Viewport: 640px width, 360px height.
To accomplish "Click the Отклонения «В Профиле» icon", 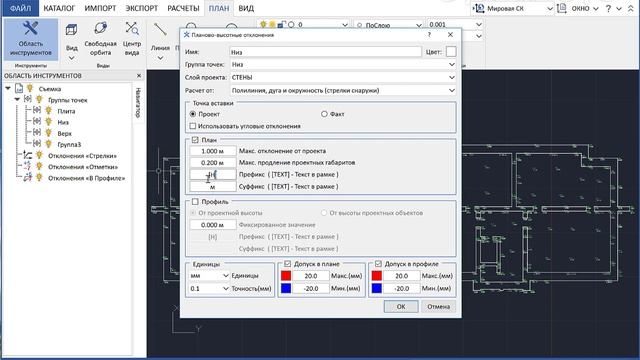I will (27, 178).
